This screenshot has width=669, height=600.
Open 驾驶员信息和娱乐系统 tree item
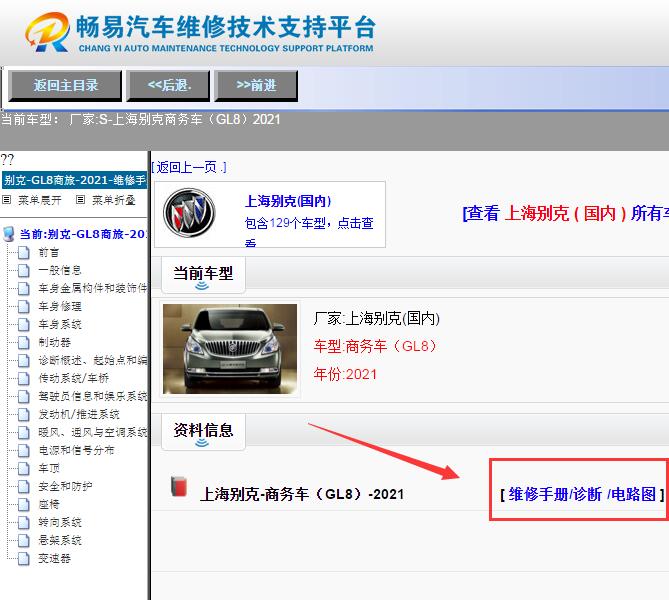coord(92,396)
